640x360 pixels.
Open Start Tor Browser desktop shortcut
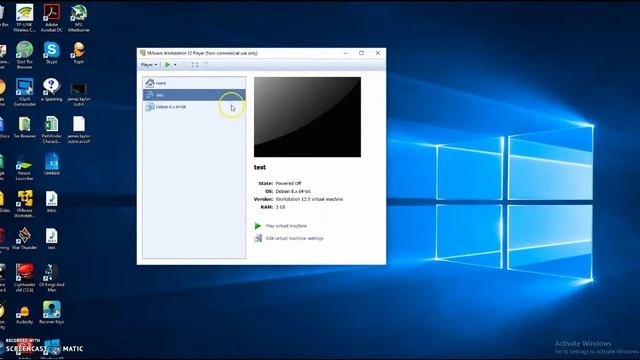click(24, 55)
